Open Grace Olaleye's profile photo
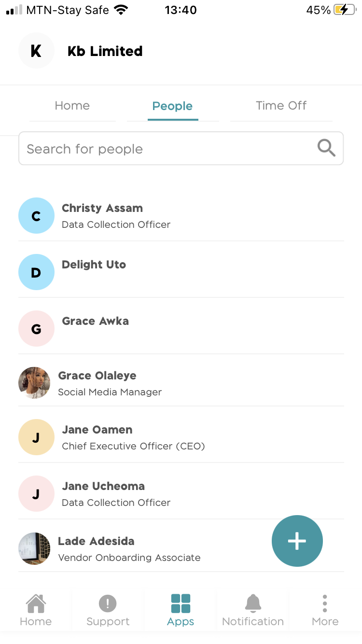This screenshot has width=362, height=644. 34,383
